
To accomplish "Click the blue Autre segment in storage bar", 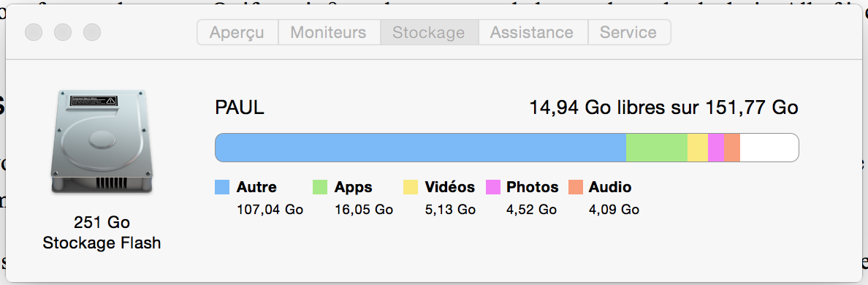I will coord(420,148).
